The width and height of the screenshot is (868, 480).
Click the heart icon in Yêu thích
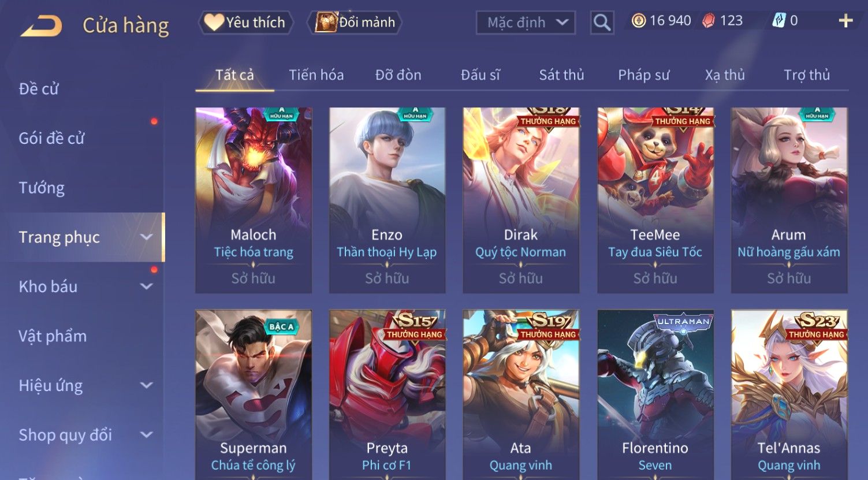[214, 23]
